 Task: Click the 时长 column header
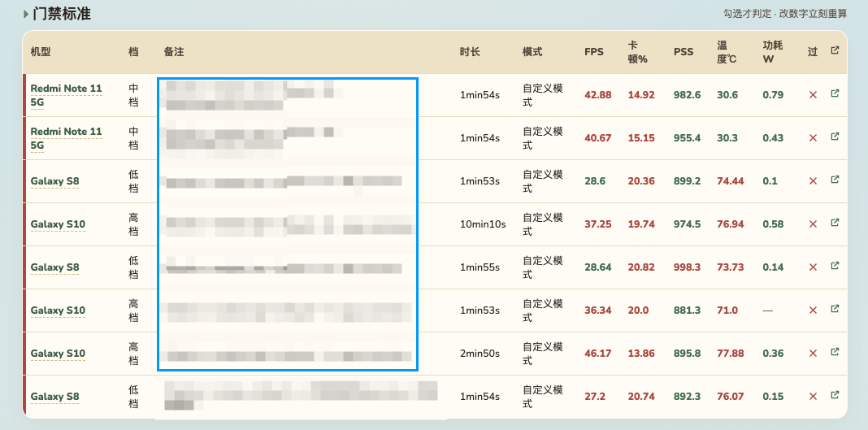(x=470, y=52)
